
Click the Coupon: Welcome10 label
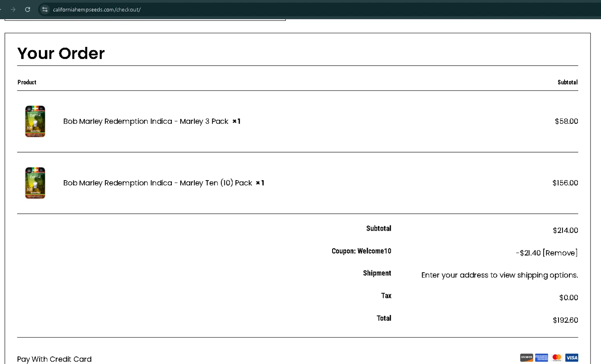361,251
